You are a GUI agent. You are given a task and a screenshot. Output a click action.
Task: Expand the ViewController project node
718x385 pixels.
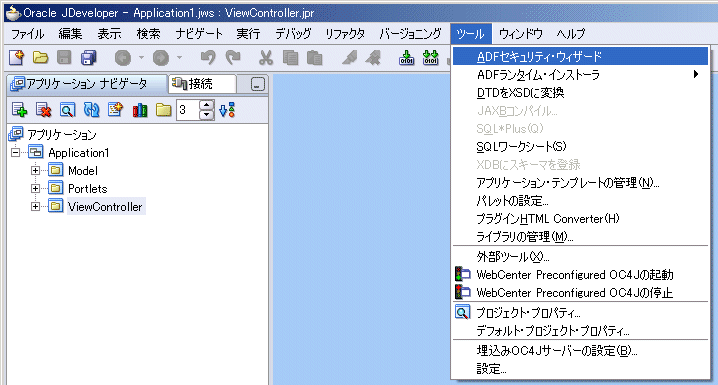(x=35, y=207)
